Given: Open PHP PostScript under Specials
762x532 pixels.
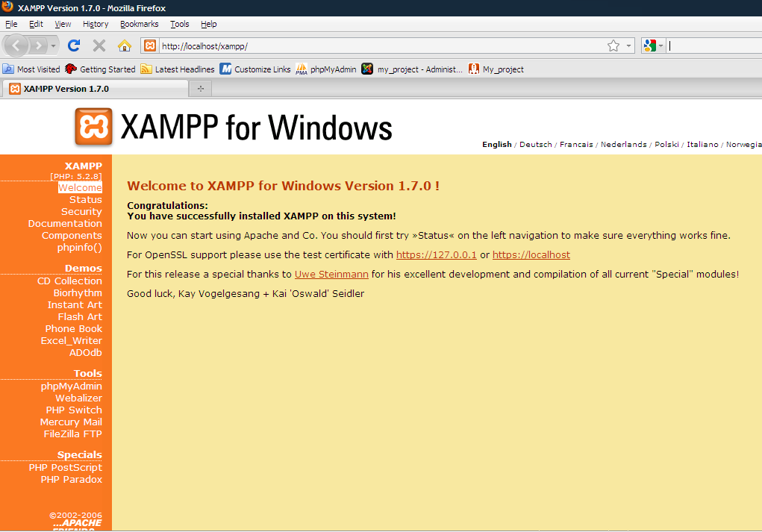Looking at the screenshot, I should tap(66, 467).
